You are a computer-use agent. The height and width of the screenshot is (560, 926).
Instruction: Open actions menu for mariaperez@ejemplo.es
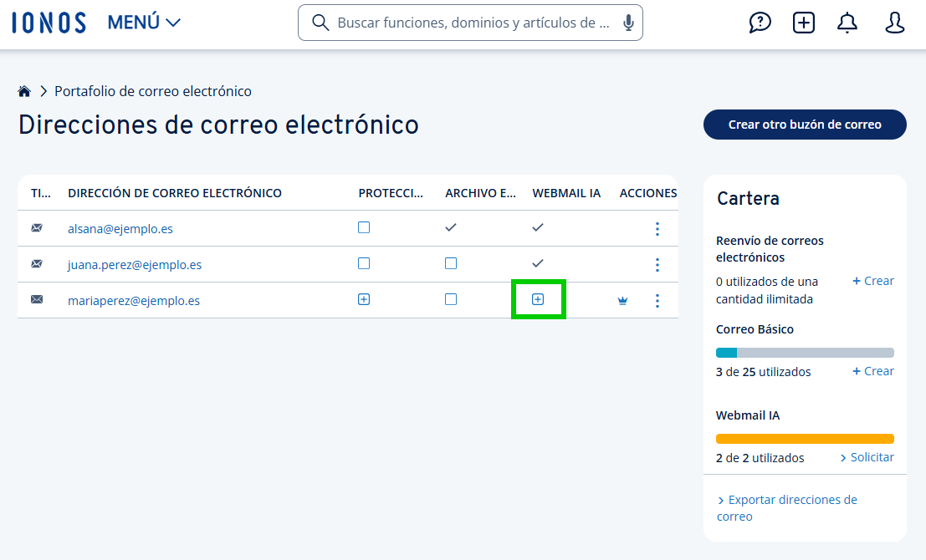tap(657, 301)
